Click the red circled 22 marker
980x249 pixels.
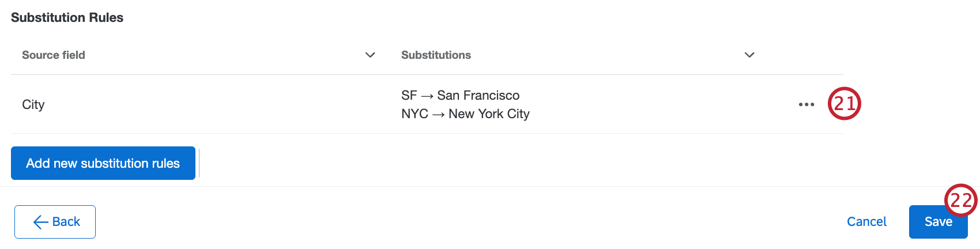pos(960,200)
